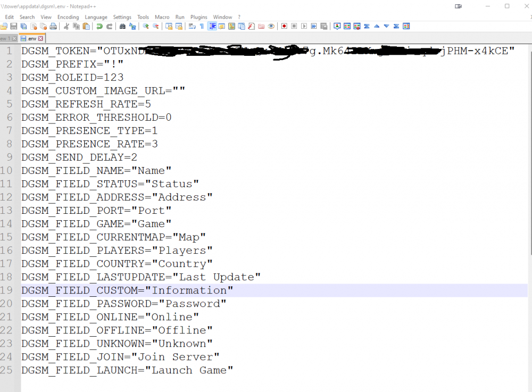Click the Save file floppy icon

(14, 27)
